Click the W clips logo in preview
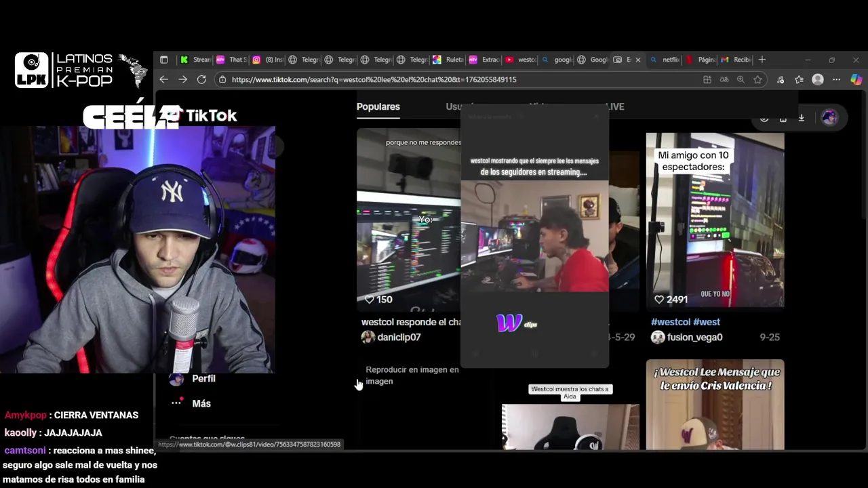Viewport: 868px width, 488px height. (516, 323)
